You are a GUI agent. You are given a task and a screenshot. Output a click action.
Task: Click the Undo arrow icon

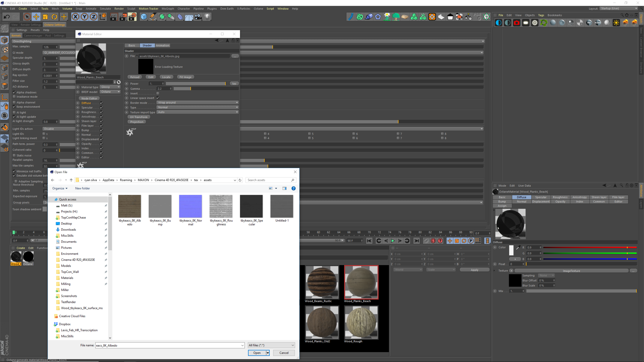(x=7, y=17)
